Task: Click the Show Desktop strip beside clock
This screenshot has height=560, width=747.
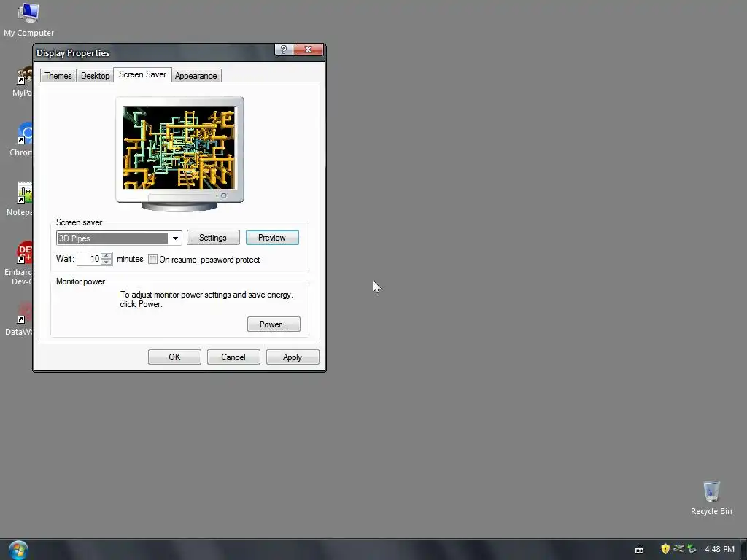Action: 743,550
